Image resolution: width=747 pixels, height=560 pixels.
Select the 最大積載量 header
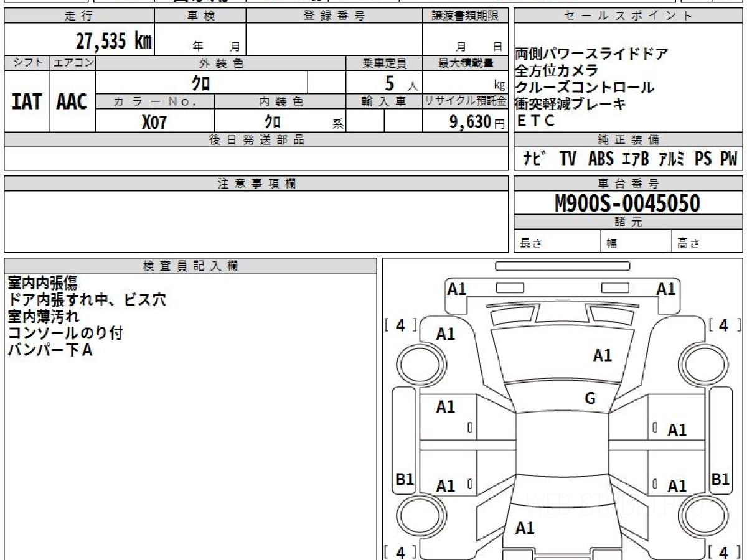point(465,63)
